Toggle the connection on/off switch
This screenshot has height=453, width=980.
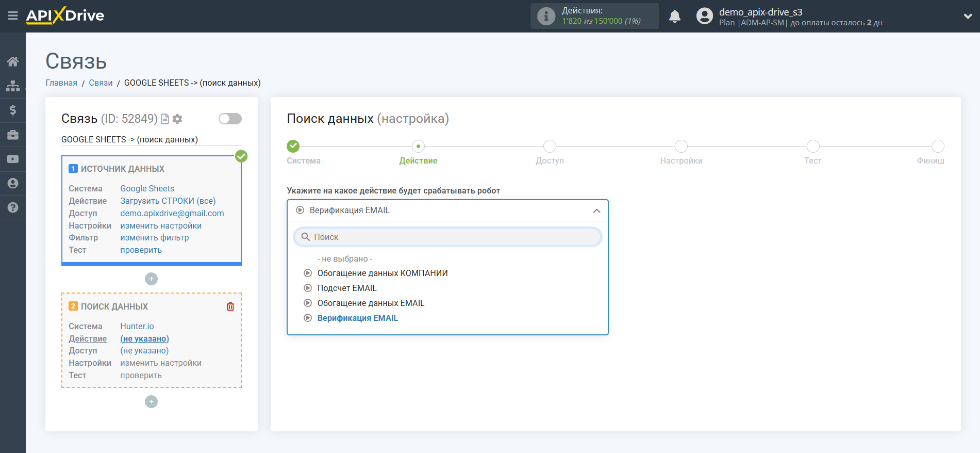pos(230,119)
